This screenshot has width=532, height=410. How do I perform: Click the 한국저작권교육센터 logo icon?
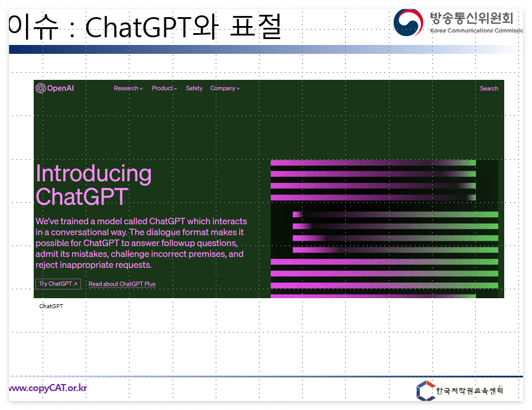point(426,390)
